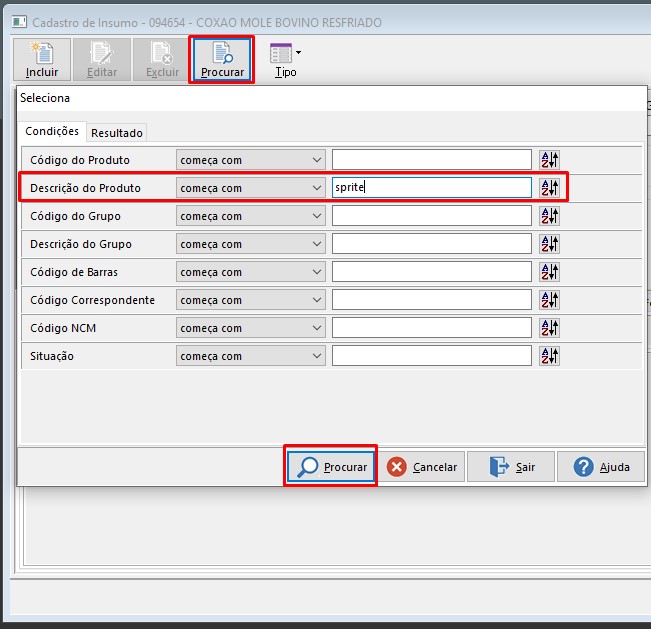651x629 pixels.
Task: Click the Incluir toolbar button
Action: coord(42,60)
